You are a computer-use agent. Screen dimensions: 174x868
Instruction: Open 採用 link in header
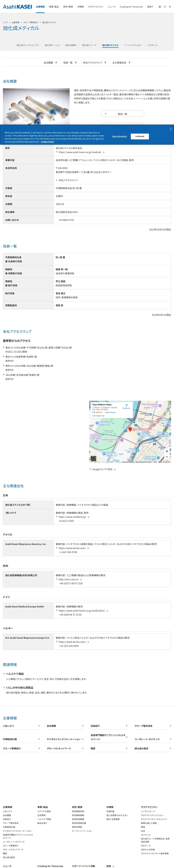tap(150, 7)
